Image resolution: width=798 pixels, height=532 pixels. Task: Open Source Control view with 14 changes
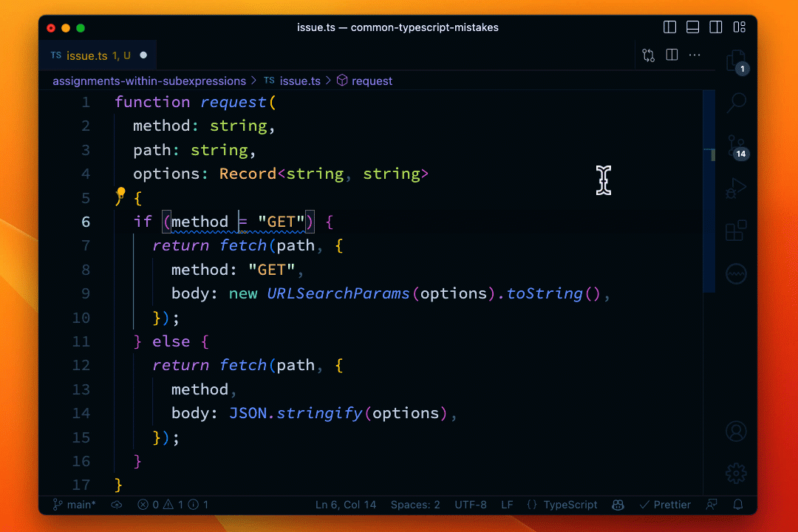point(736,146)
